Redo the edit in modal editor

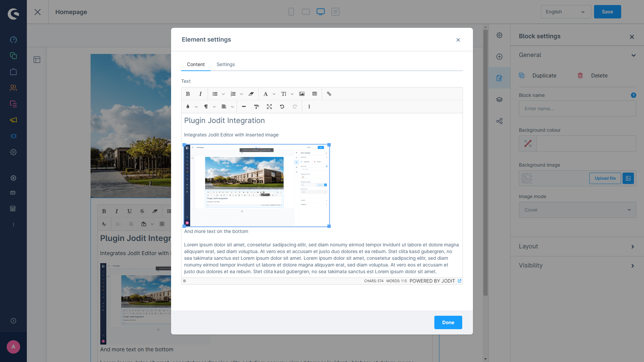tap(295, 107)
